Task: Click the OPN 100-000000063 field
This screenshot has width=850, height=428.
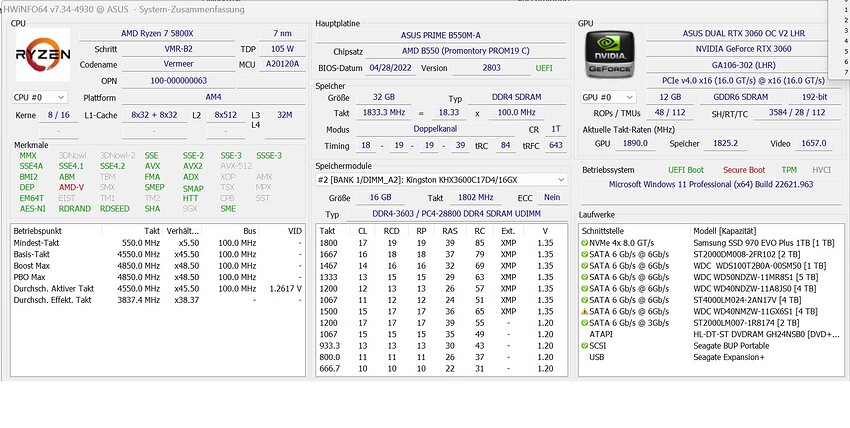Action: [x=178, y=81]
